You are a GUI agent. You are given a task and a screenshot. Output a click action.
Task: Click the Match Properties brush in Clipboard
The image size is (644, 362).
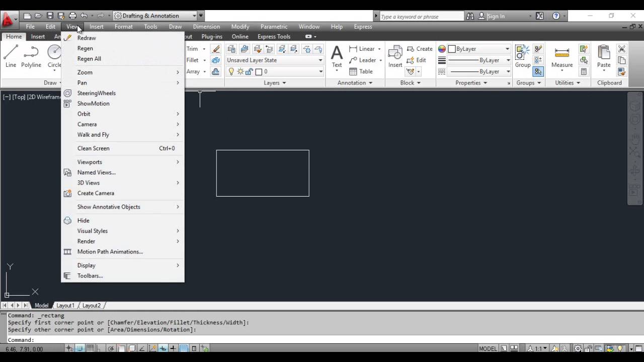(622, 72)
